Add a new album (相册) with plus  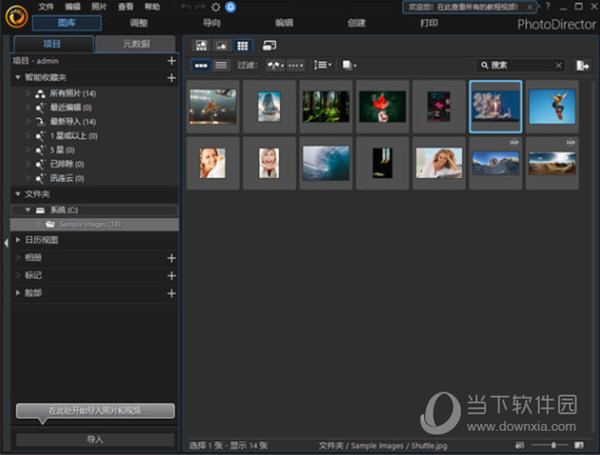[171, 258]
